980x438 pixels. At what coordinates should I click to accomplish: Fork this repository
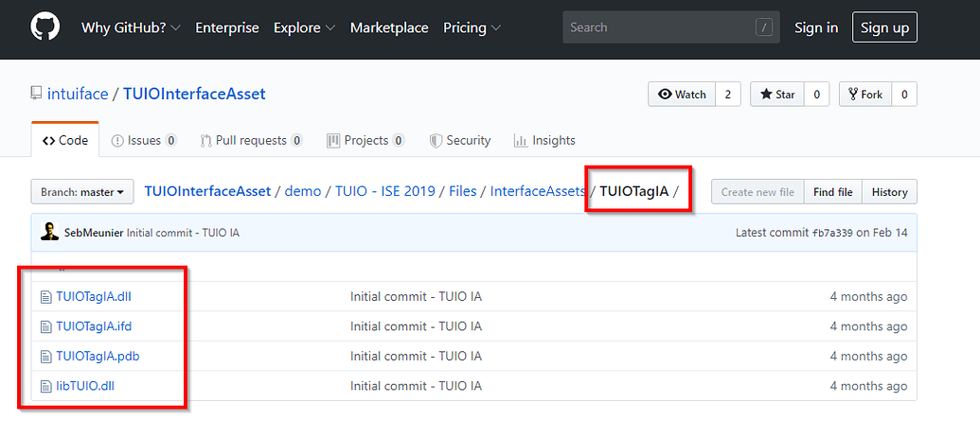864,95
